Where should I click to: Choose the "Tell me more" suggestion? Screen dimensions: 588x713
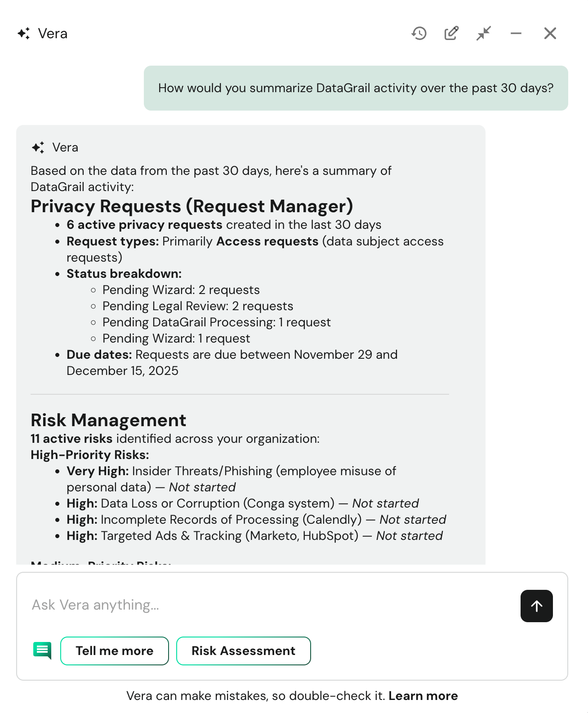pyautogui.click(x=115, y=651)
